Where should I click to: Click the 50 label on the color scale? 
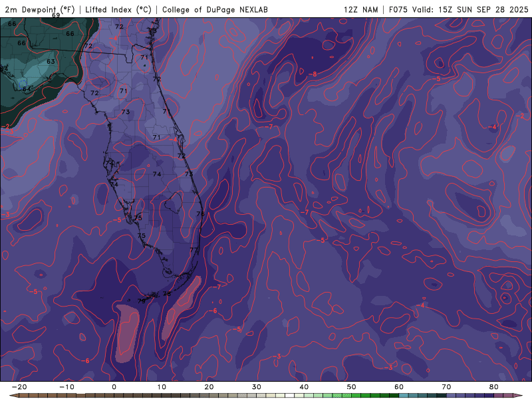pyautogui.click(x=352, y=387)
